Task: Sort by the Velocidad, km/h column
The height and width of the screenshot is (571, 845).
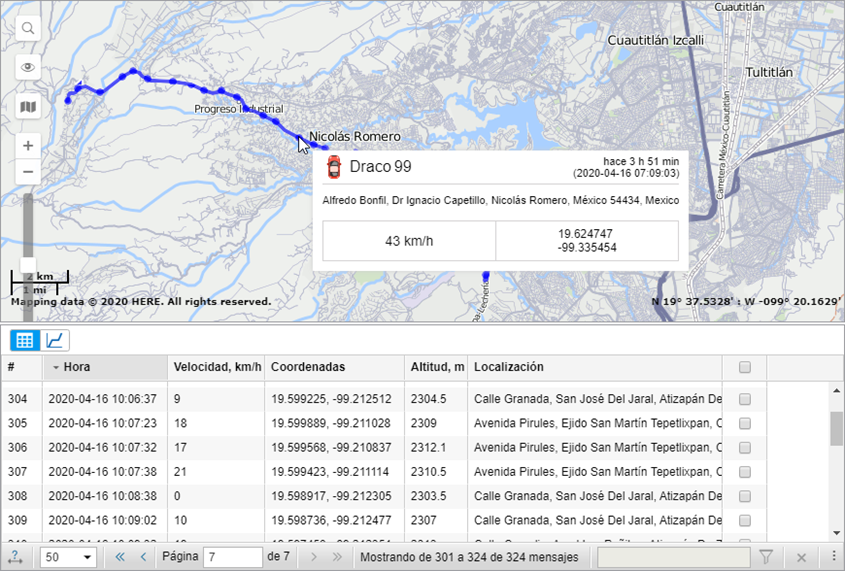Action: [217, 367]
